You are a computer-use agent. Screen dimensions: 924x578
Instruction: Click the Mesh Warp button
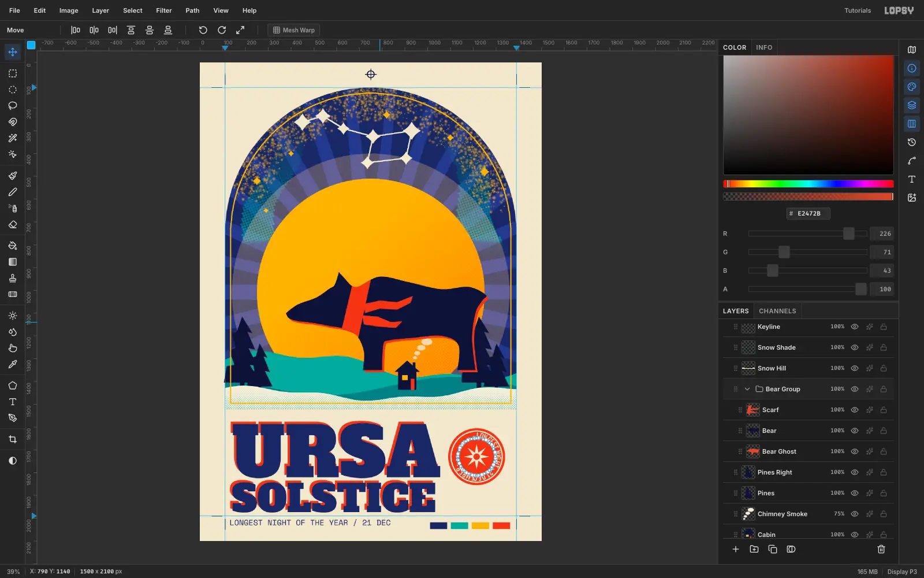294,30
